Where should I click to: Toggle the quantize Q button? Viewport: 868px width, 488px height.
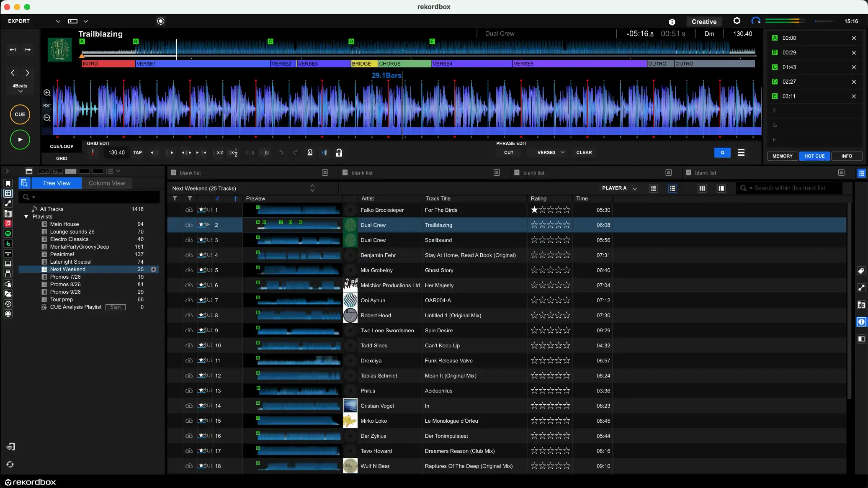[722, 153]
